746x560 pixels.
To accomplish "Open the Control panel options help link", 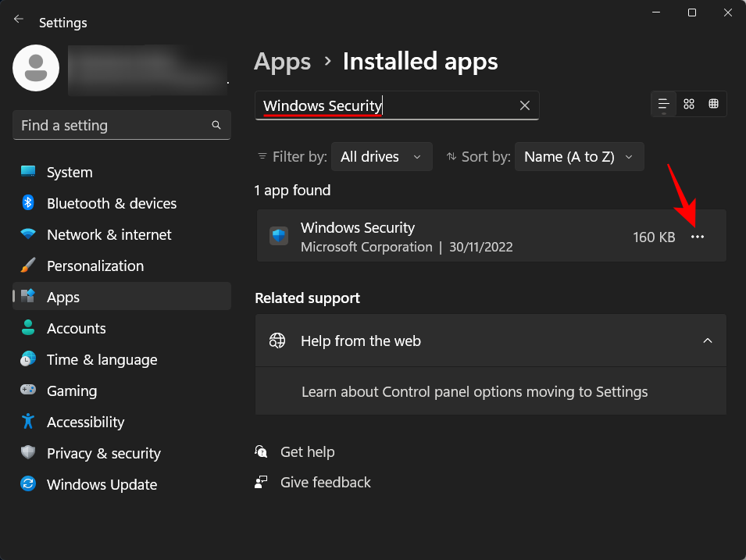I will [474, 391].
